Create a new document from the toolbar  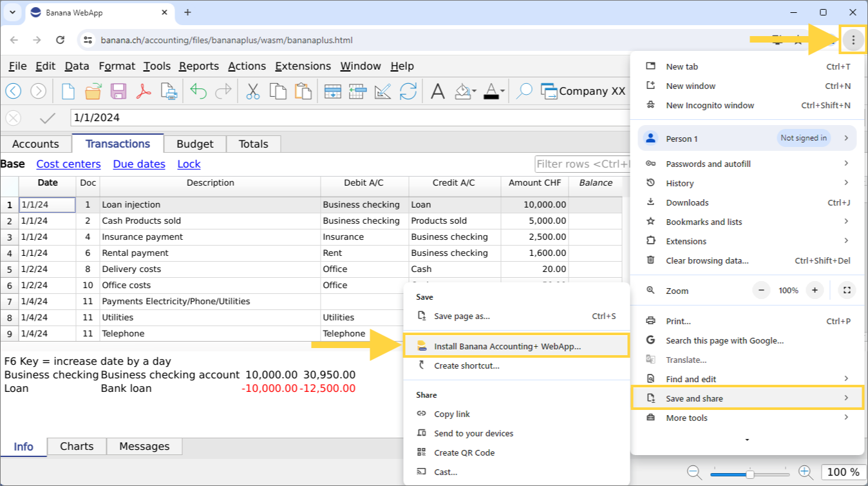[x=69, y=91]
